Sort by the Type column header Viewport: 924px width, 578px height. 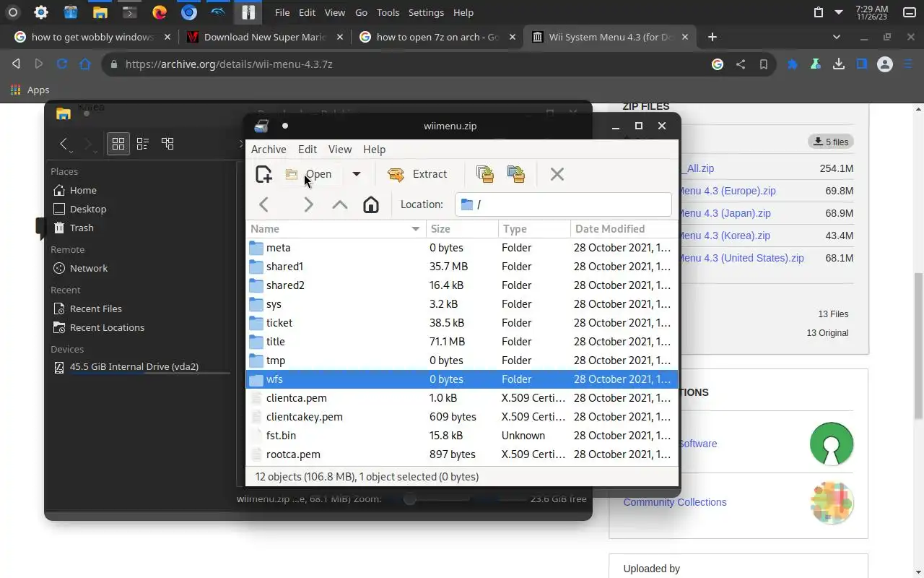pyautogui.click(x=534, y=229)
